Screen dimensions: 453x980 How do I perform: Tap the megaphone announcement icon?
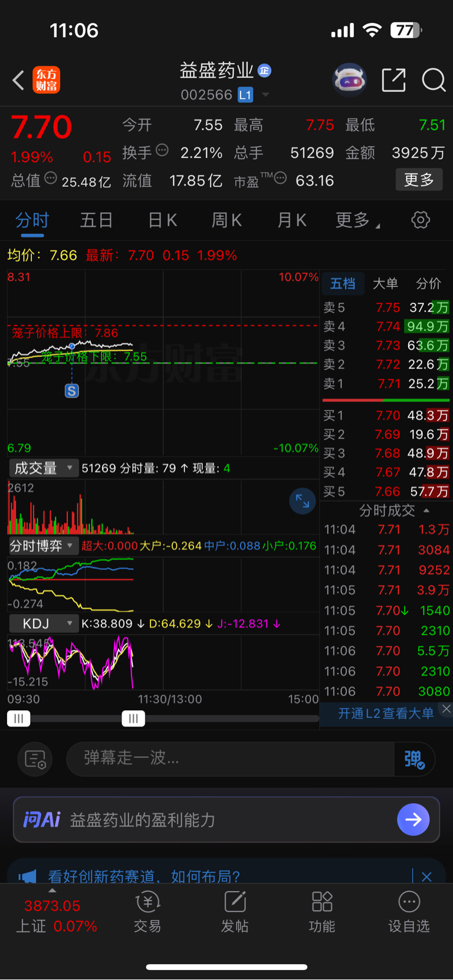(27, 877)
